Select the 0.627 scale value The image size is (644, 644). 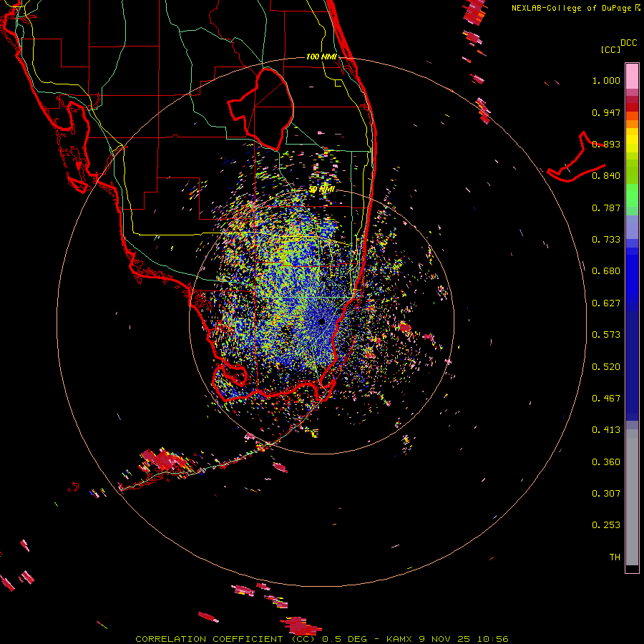coord(606,303)
